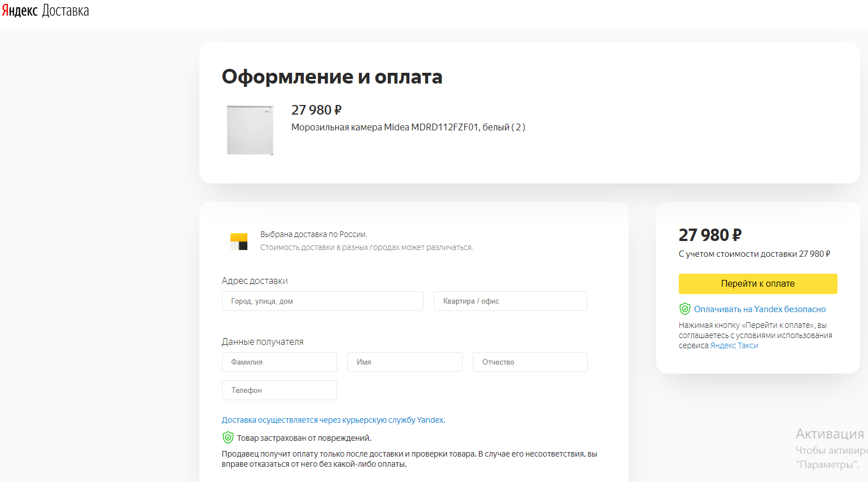Image resolution: width=868 pixels, height=482 pixels.
Task: Select the 'Отчество' input field
Action: point(530,362)
